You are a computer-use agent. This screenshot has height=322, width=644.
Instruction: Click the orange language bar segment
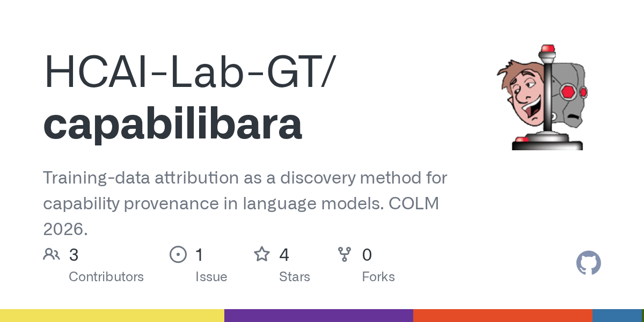pos(503,316)
